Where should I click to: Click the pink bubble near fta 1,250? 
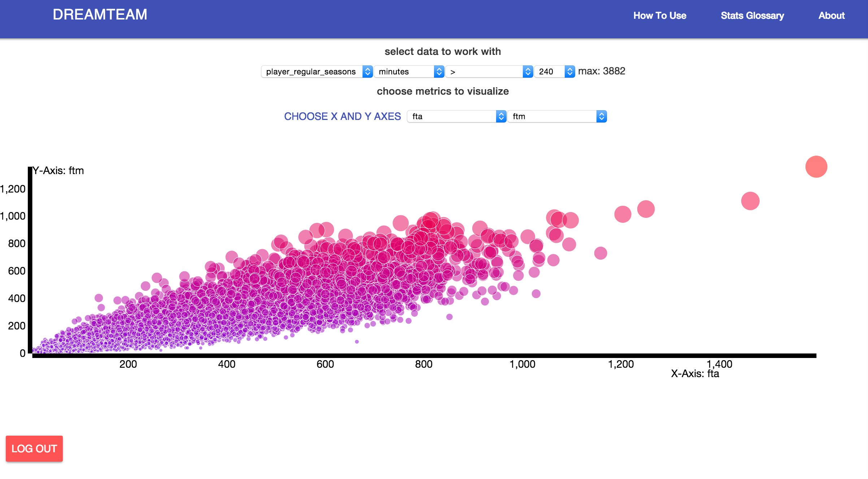click(646, 209)
